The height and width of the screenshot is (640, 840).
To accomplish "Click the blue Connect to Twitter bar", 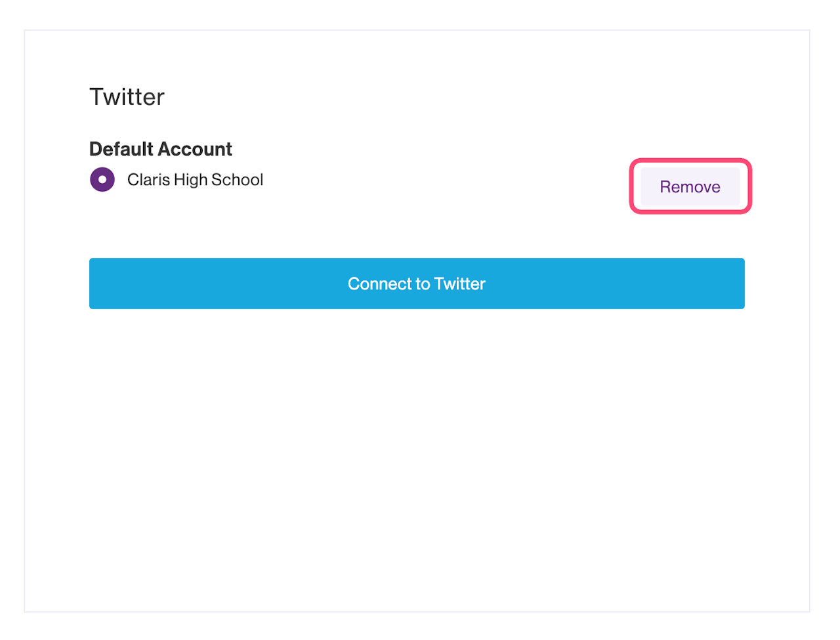I will (417, 284).
